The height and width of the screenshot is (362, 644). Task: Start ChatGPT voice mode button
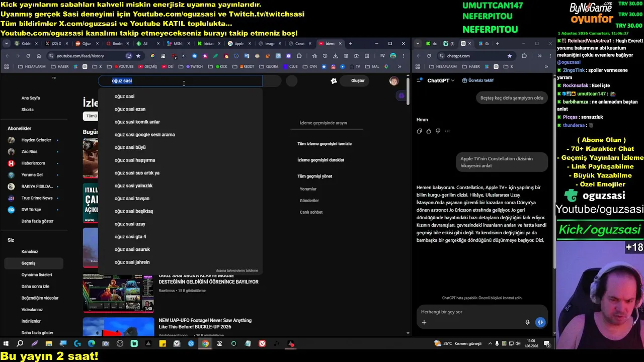tap(540, 322)
